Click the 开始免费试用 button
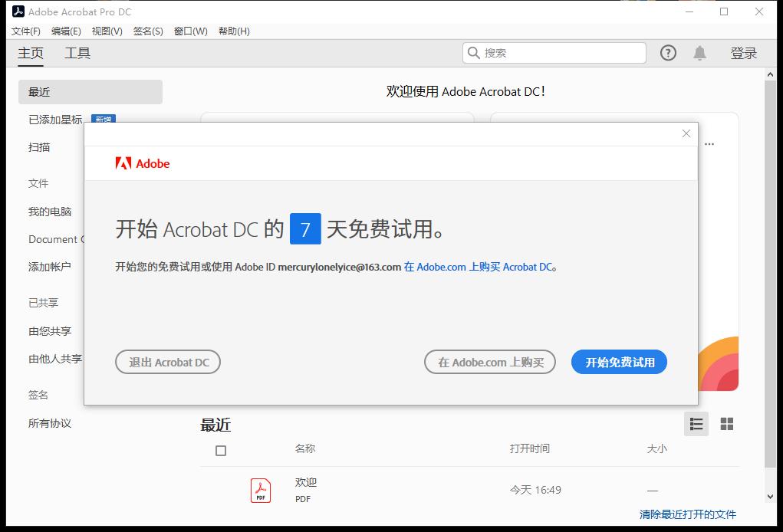 click(x=619, y=362)
